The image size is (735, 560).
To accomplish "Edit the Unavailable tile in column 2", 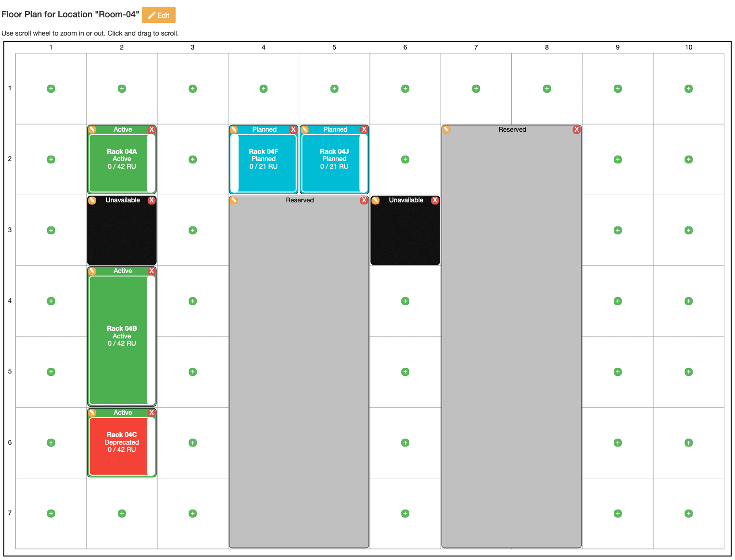I will 92,200.
